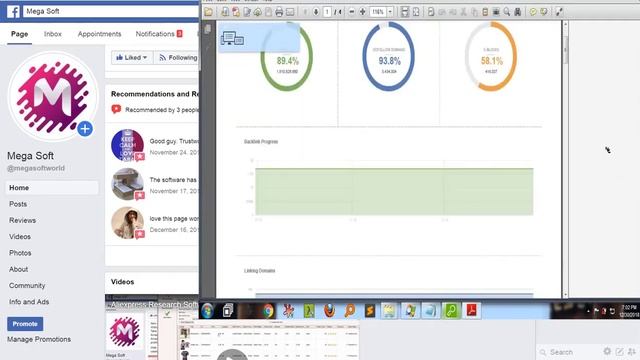Show hidden system tray icons arrow
This screenshot has width=640, height=360.
(588, 311)
